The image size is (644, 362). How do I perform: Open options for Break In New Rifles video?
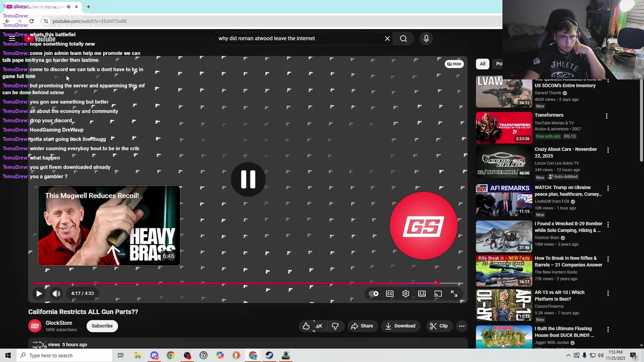click(x=608, y=259)
